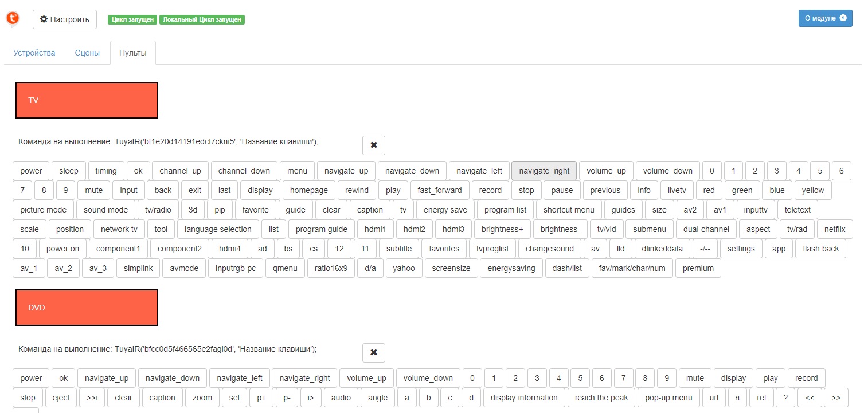
Task: Click the TV remote header block
Action: point(87,100)
